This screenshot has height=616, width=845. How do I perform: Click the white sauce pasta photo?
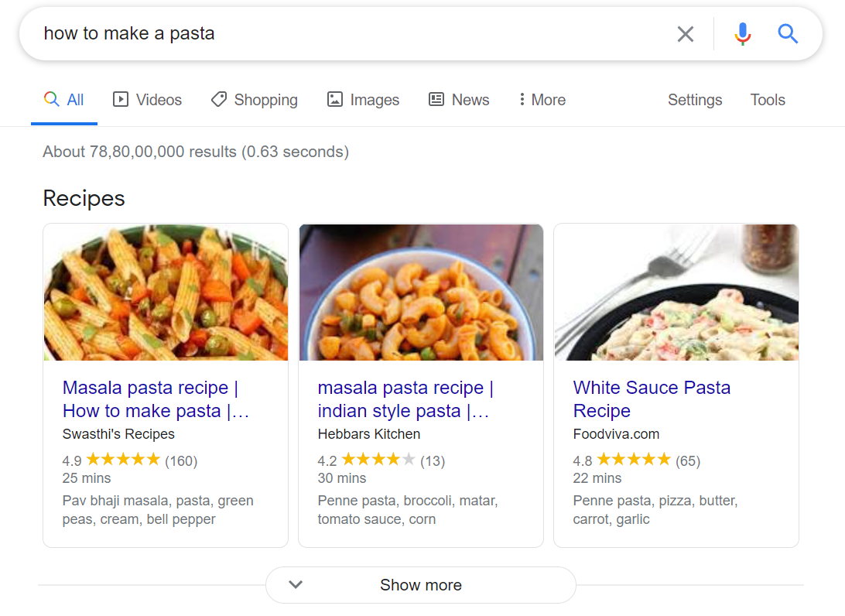click(x=676, y=293)
